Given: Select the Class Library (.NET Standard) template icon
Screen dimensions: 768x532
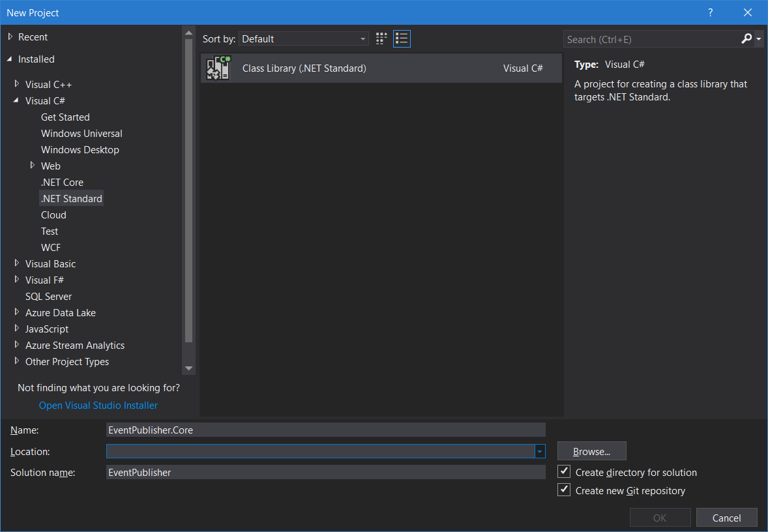Looking at the screenshot, I should coord(217,67).
